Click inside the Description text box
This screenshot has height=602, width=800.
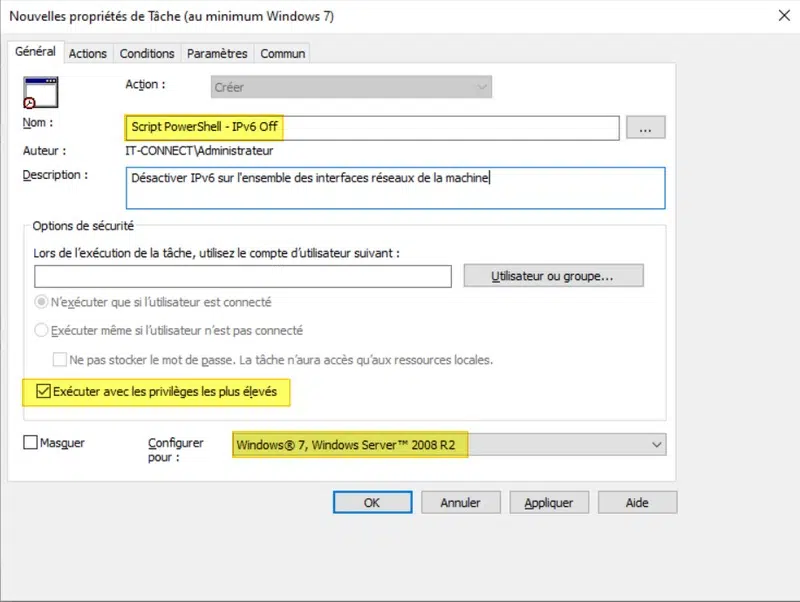click(395, 188)
